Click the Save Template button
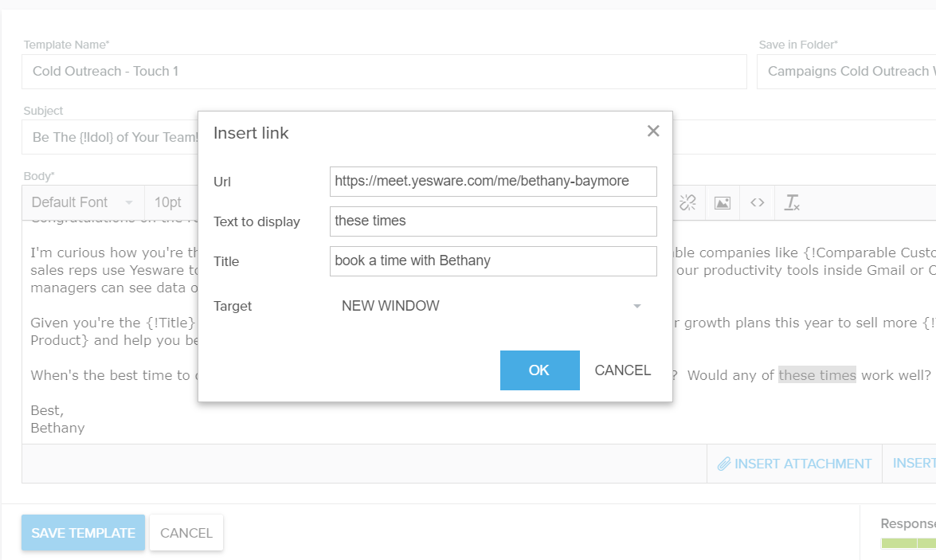Image resolution: width=936 pixels, height=560 pixels. coord(83,533)
